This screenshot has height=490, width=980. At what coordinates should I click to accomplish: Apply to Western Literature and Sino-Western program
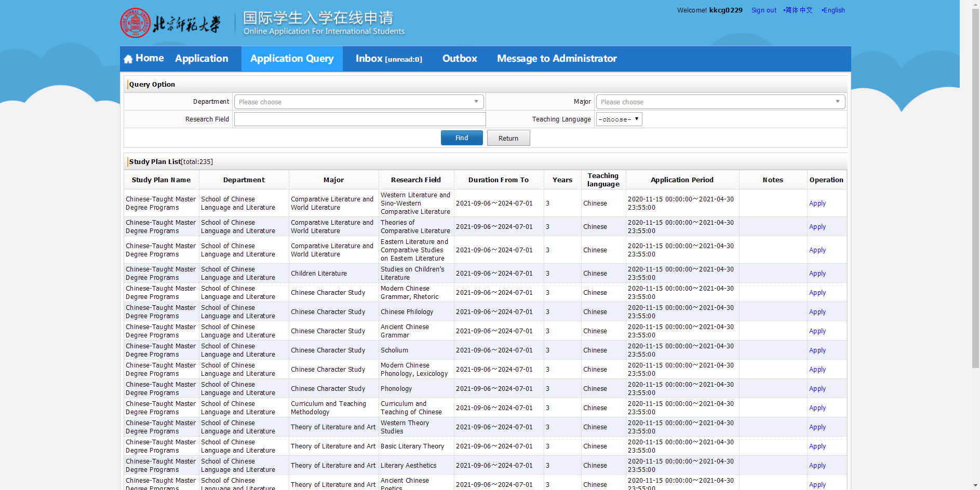[x=817, y=203]
